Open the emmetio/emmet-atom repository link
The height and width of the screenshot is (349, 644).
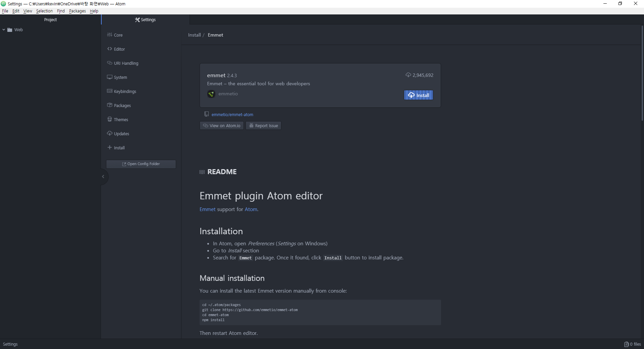tap(232, 115)
